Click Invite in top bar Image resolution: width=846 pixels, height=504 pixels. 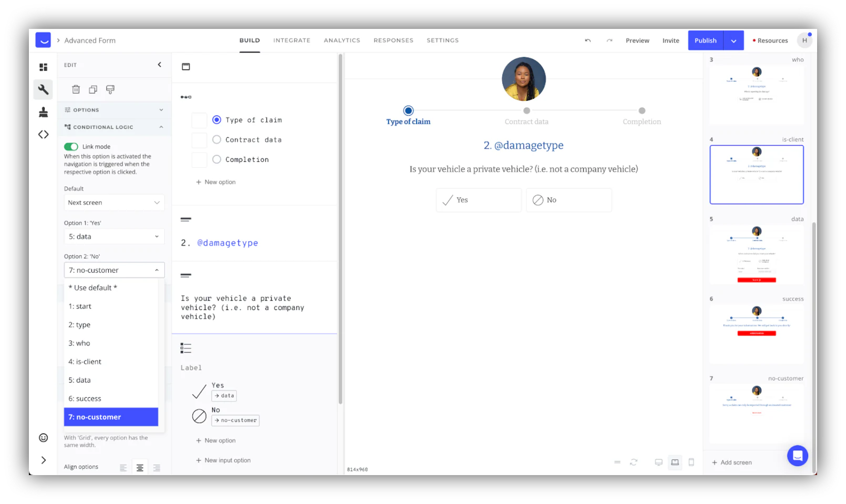pyautogui.click(x=670, y=40)
